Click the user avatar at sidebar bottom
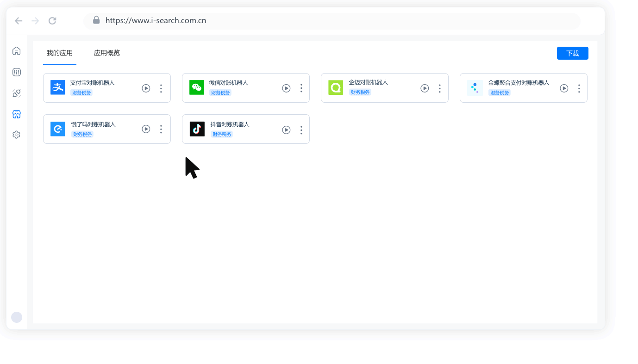Viewport: 638px width, 364px height. tap(17, 317)
